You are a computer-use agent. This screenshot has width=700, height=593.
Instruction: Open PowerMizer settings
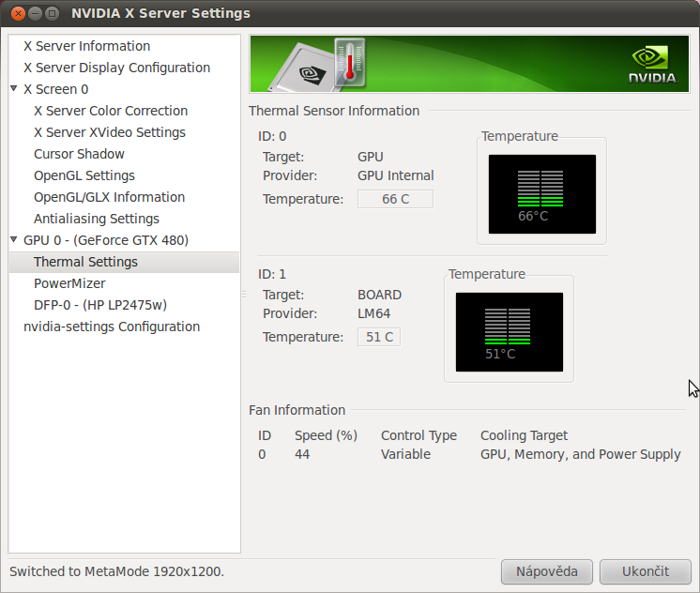[x=69, y=283]
